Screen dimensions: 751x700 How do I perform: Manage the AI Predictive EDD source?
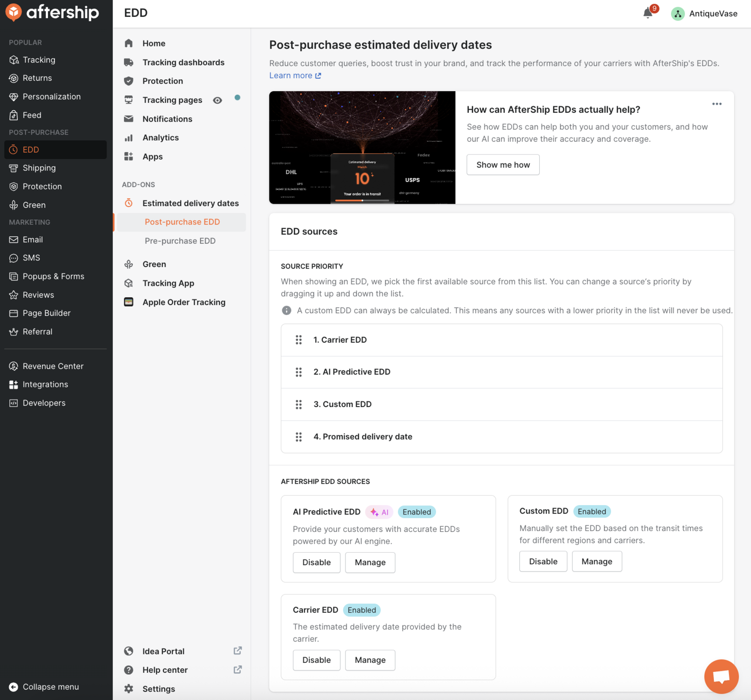click(x=370, y=562)
